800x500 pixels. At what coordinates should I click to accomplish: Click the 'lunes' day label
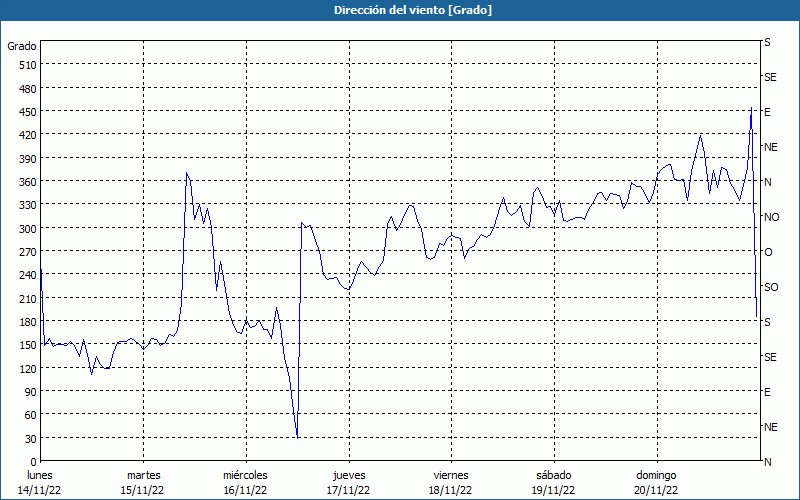[40, 476]
